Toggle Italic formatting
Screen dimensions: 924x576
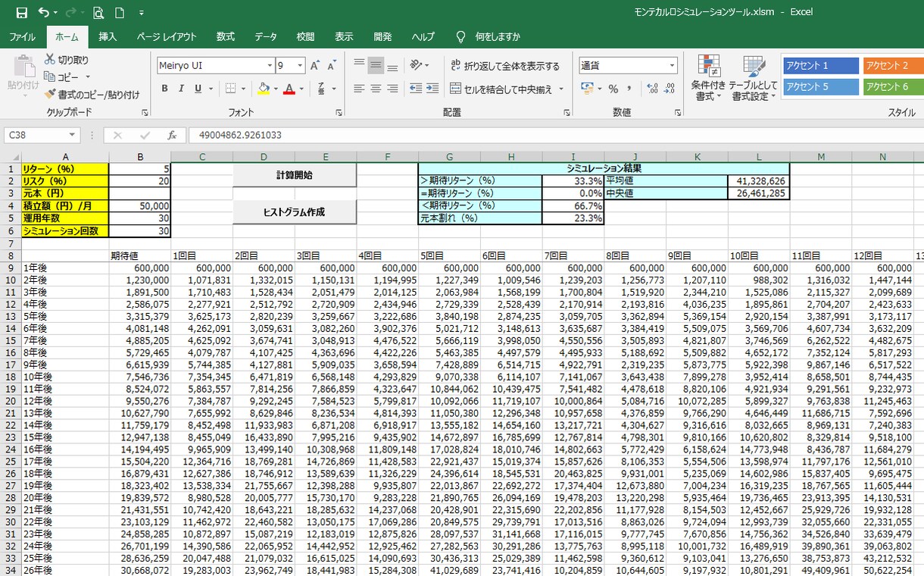(181, 89)
